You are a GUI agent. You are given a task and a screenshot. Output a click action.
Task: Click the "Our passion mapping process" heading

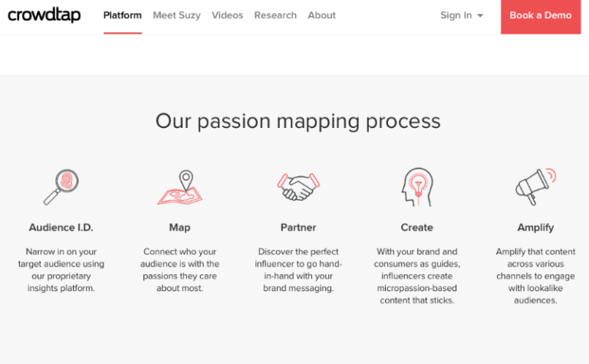pos(298,121)
